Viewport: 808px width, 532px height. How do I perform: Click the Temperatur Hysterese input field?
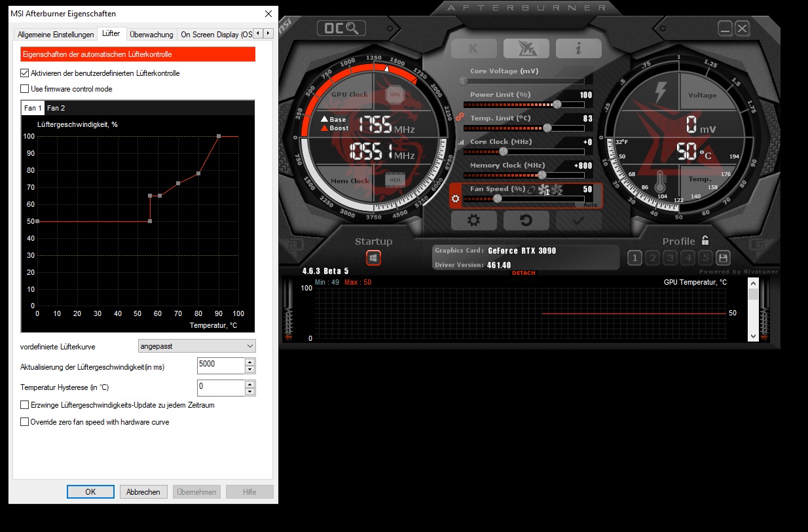(221, 388)
